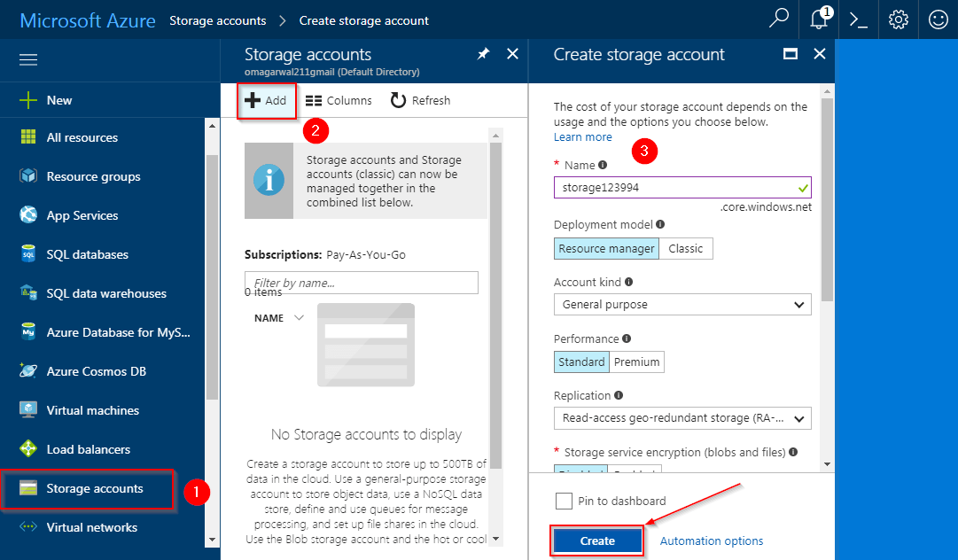Open New in the sidebar
958x560 pixels.
pos(59,100)
